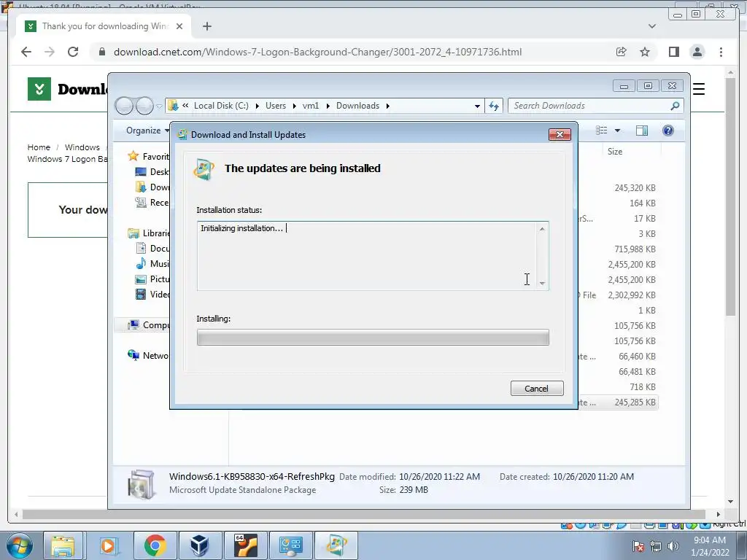Screen dimensions: 747x560
Task: Open CNET hamburger menu
Action: coord(698,89)
